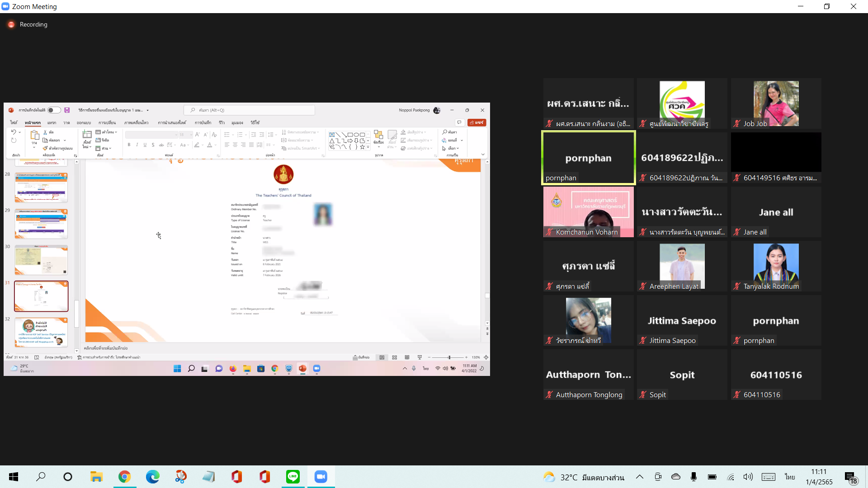Select slide 32 thumbnail in panel

[41, 332]
